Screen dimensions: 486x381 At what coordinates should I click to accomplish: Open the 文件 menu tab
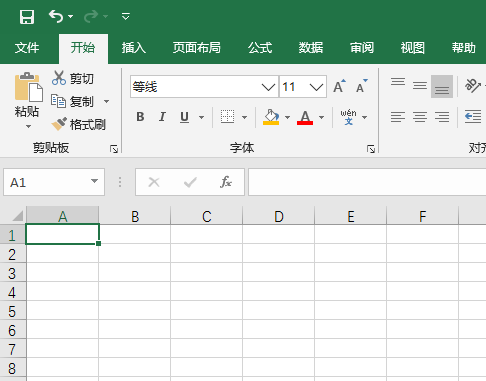pos(27,48)
